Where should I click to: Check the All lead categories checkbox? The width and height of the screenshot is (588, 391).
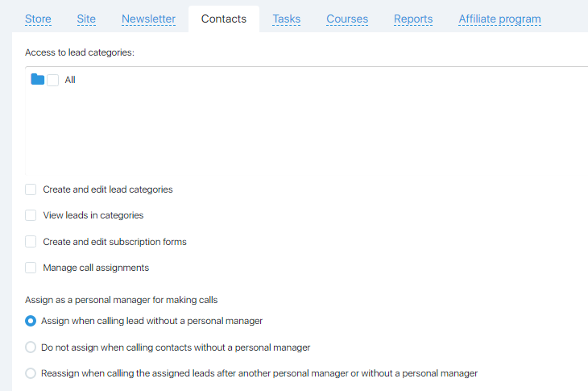click(53, 80)
